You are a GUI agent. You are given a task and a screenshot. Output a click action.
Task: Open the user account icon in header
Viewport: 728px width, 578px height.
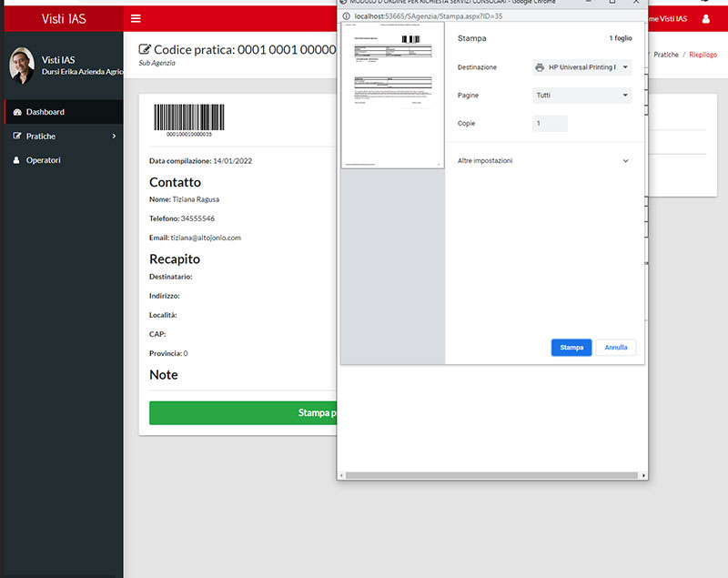pyautogui.click(x=706, y=19)
